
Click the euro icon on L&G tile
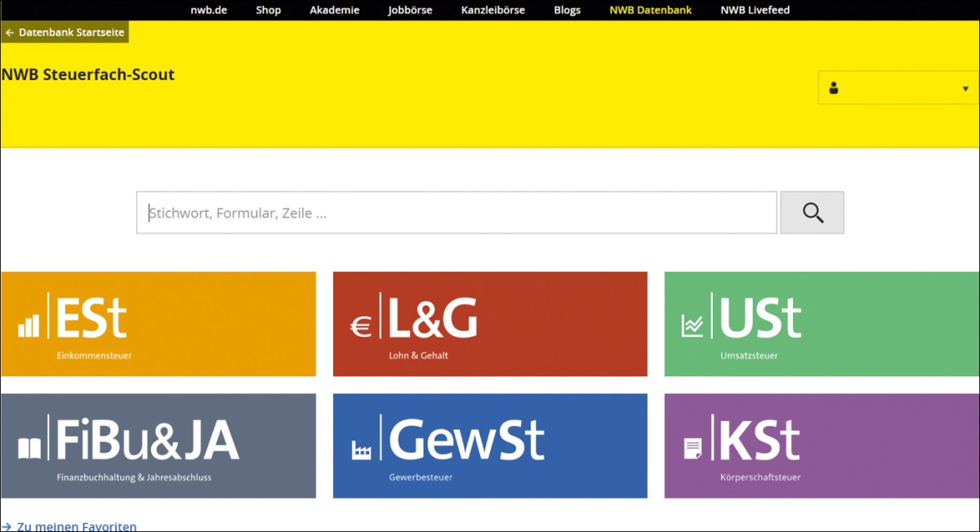tap(360, 328)
